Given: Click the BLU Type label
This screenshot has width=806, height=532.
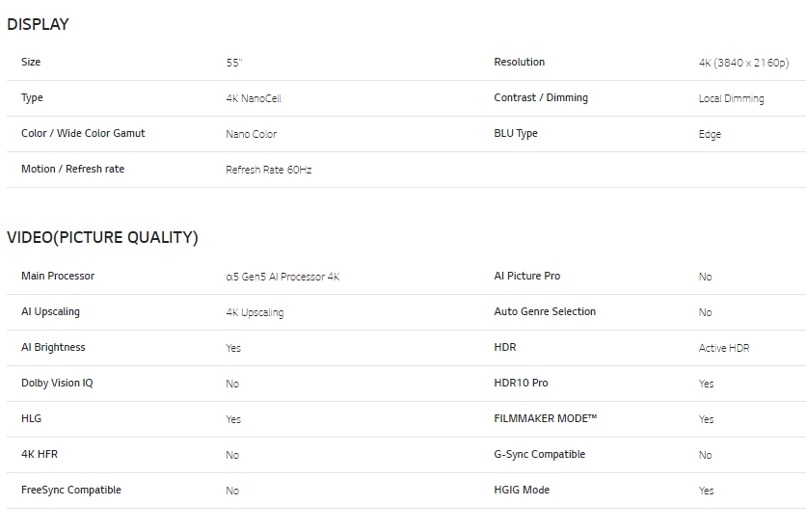Looking at the screenshot, I should coord(516,133).
